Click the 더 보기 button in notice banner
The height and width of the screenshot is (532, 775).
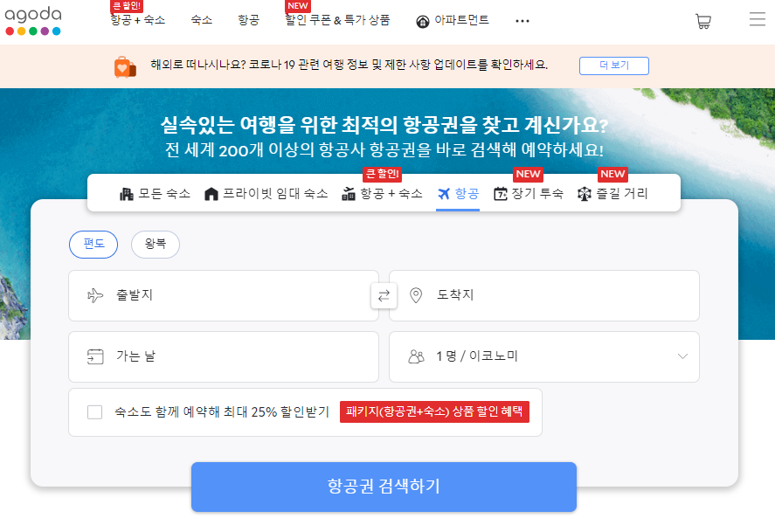tap(613, 65)
